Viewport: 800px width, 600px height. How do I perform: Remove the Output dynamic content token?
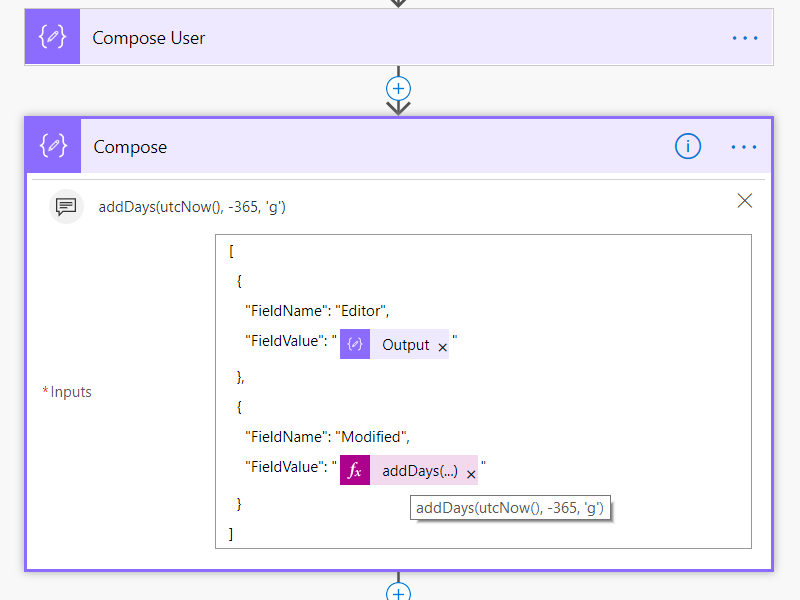coord(443,346)
